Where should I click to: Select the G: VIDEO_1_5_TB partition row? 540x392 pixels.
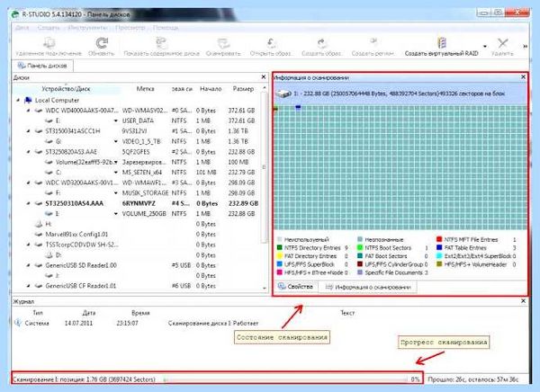point(136,141)
